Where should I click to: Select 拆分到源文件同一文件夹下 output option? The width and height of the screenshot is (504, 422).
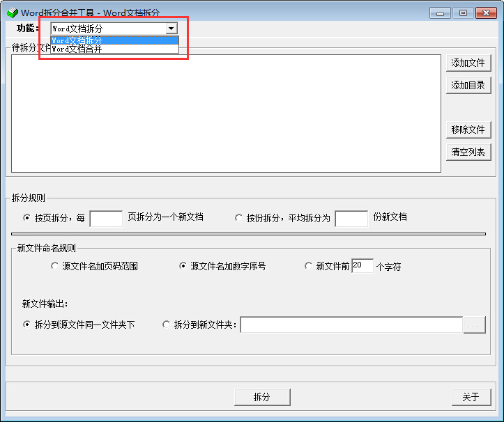[x=27, y=325]
